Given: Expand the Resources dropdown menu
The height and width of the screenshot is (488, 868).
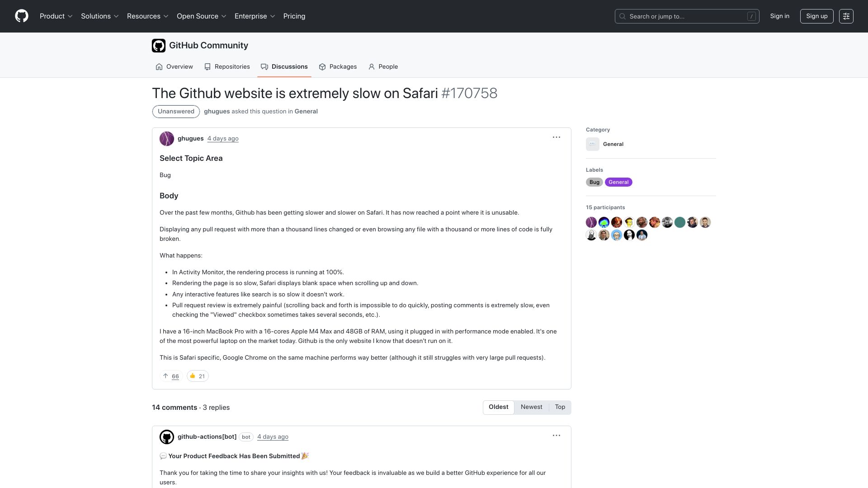Looking at the screenshot, I should click(148, 16).
